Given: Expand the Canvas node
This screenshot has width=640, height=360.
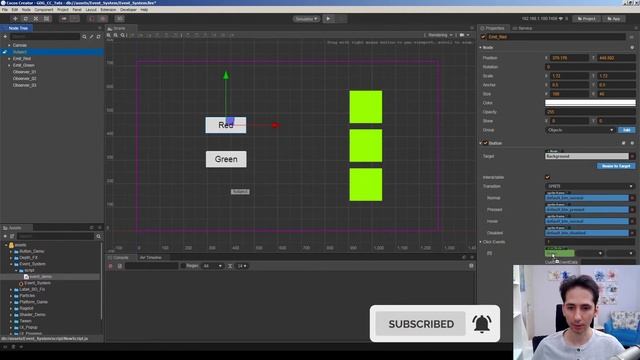Looking at the screenshot, I should pyautogui.click(x=9, y=45).
